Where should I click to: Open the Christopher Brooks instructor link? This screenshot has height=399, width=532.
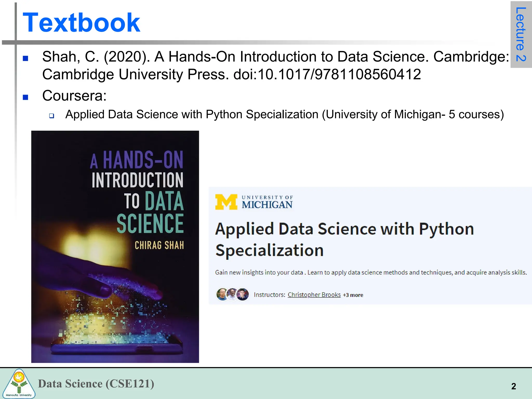pos(314,295)
